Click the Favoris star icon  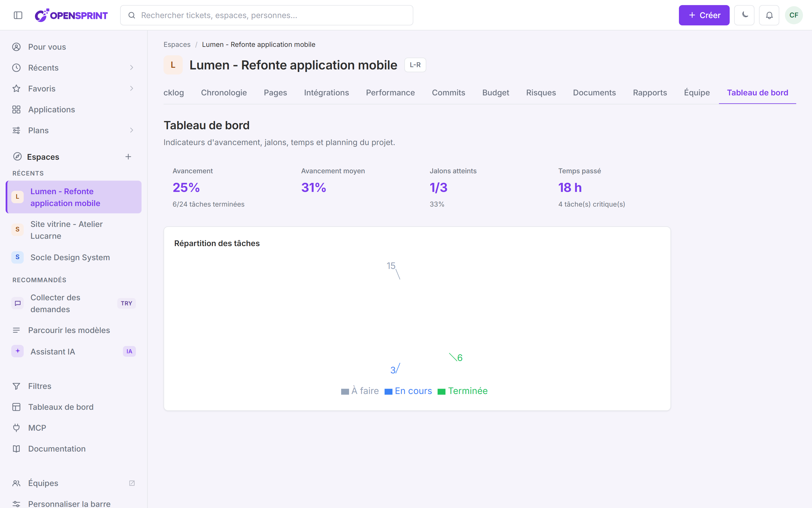click(16, 88)
